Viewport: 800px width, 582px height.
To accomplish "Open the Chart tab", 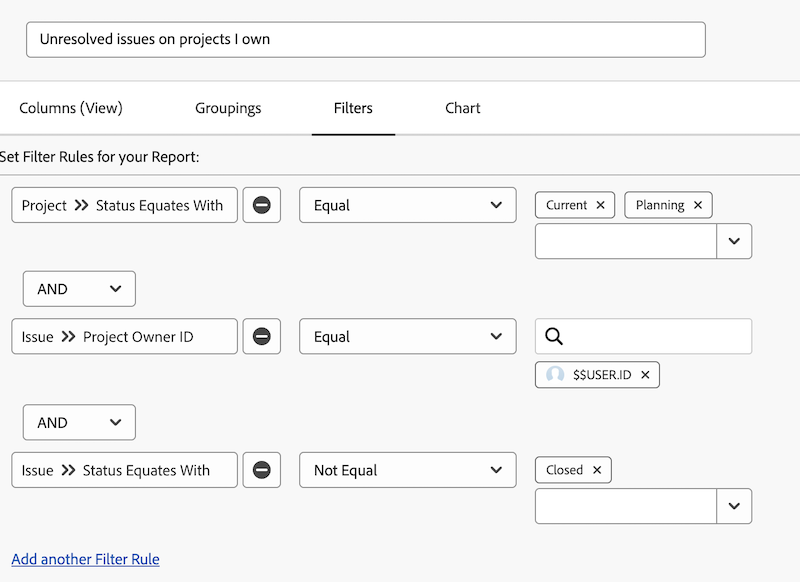I will [x=462, y=108].
